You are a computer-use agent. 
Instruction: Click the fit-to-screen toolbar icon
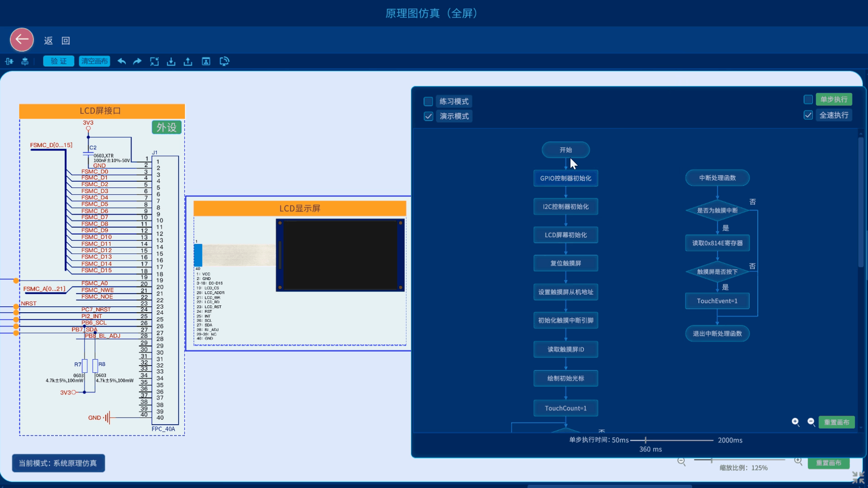point(154,61)
